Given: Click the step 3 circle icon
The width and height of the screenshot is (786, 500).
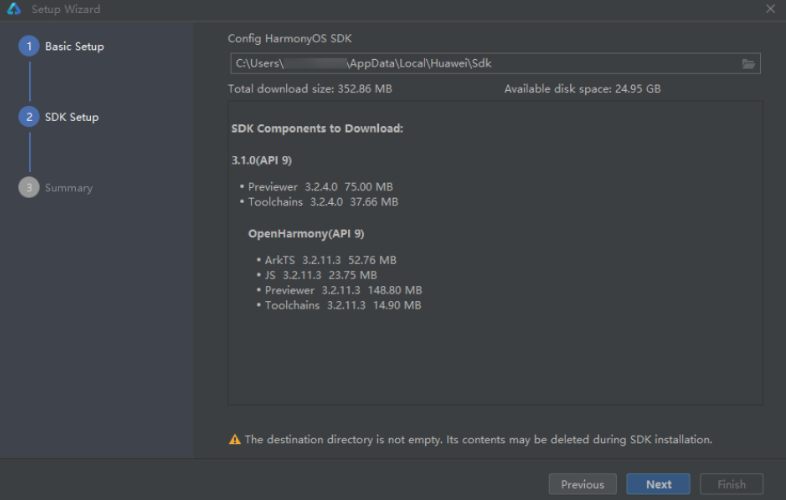Looking at the screenshot, I should point(29,188).
